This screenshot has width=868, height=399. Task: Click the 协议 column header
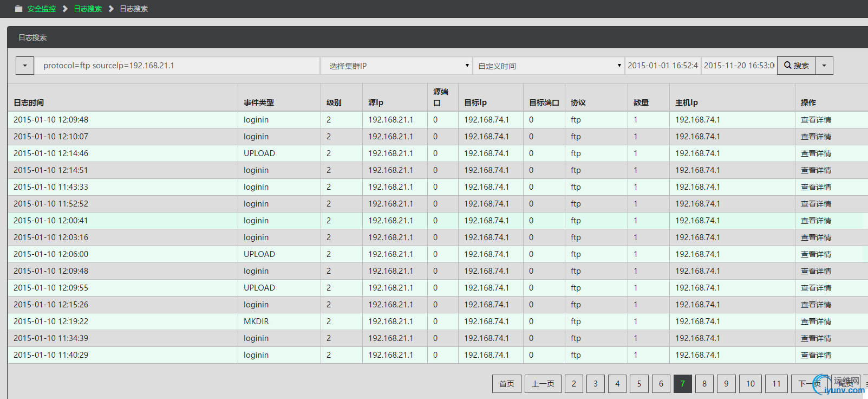[x=578, y=102]
